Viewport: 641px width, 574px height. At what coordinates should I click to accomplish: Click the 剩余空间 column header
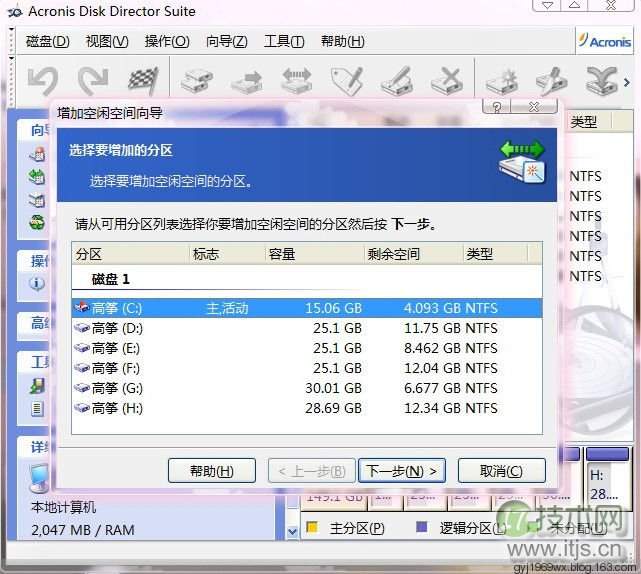pos(414,254)
